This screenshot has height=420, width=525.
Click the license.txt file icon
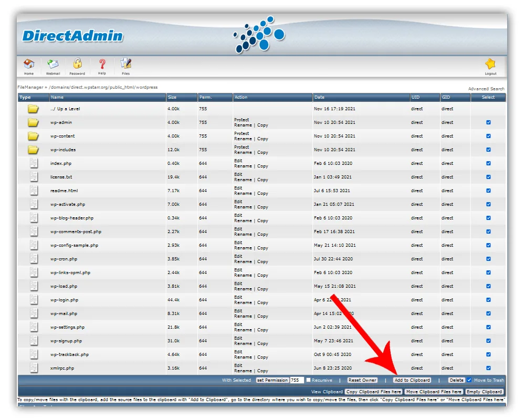34,177
